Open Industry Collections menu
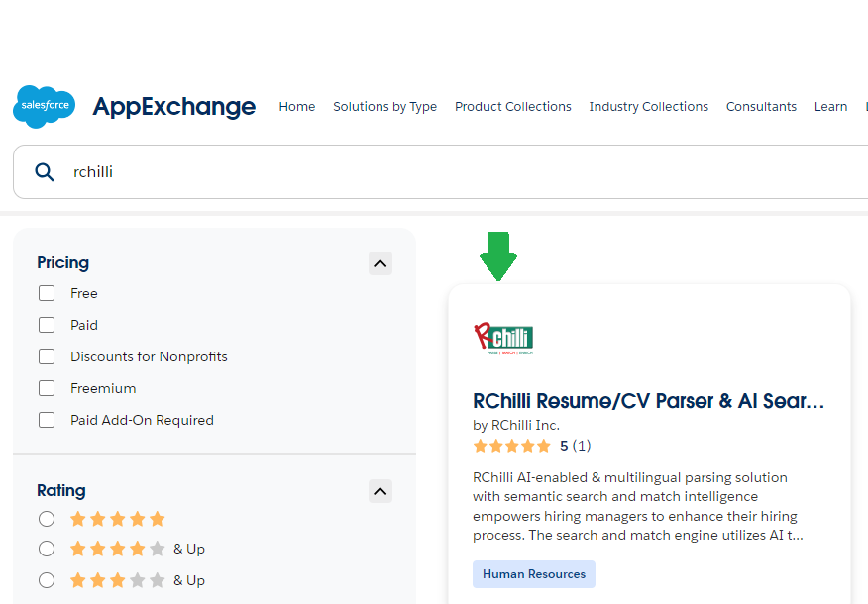 648,106
